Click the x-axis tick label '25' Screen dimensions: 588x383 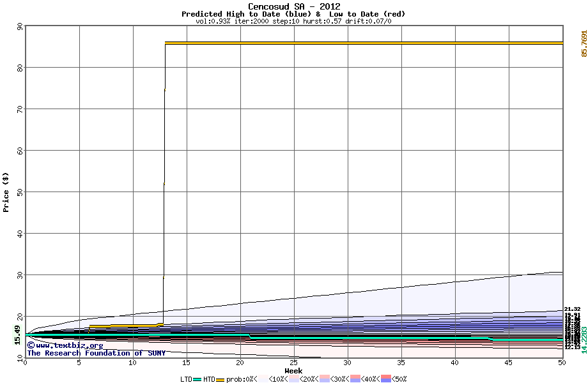[293, 363]
